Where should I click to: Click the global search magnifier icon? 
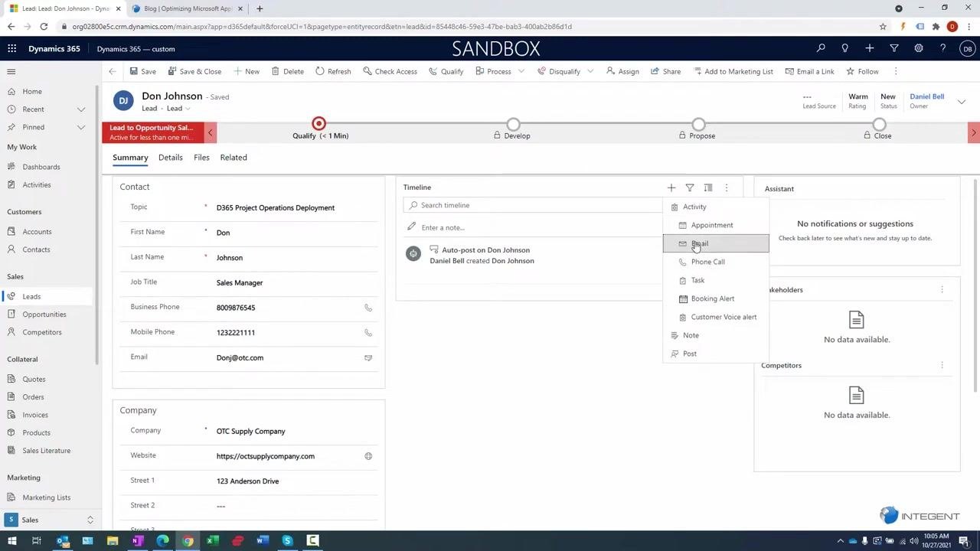(x=821, y=48)
